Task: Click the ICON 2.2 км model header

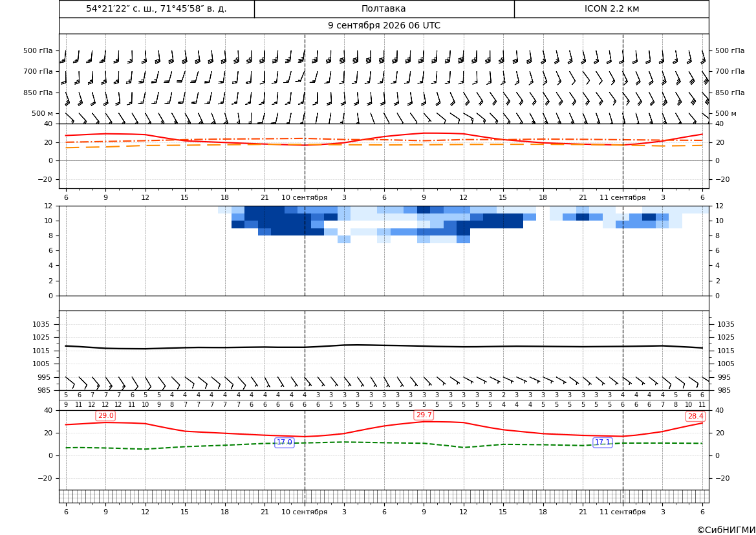Action: (611, 8)
